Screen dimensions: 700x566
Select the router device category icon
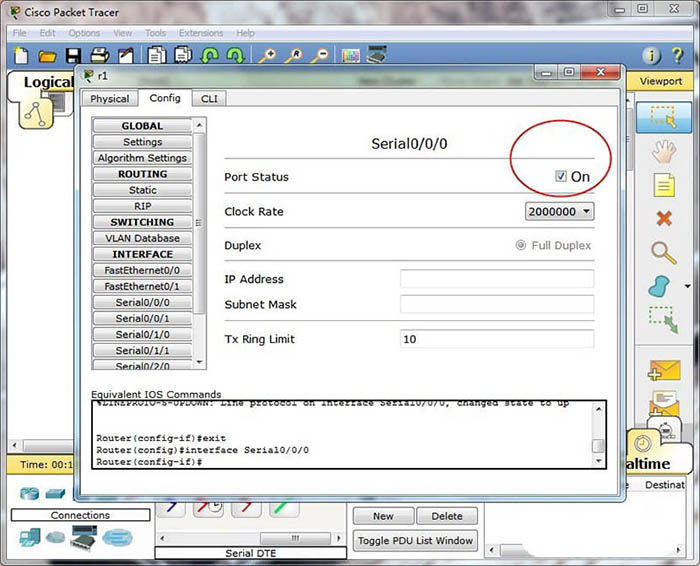pyautogui.click(x=29, y=494)
